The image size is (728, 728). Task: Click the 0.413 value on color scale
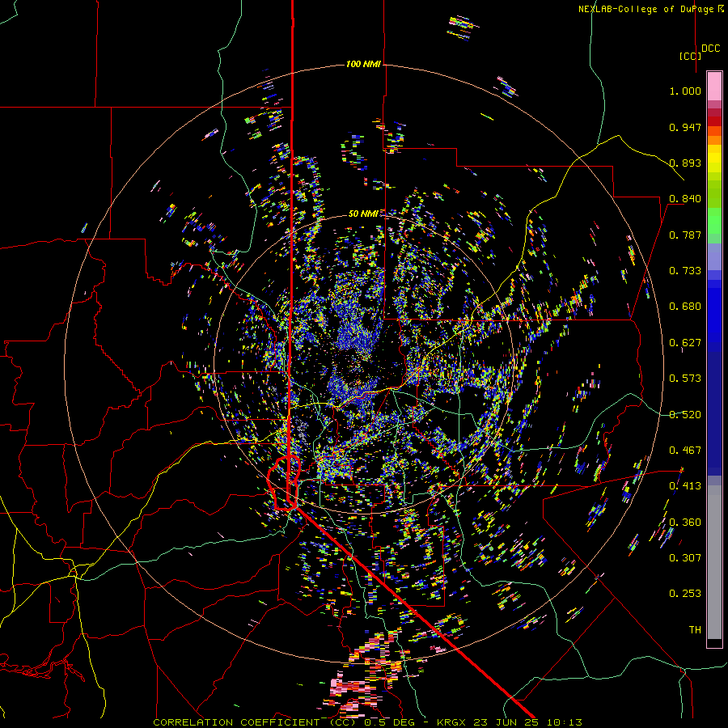point(685,486)
